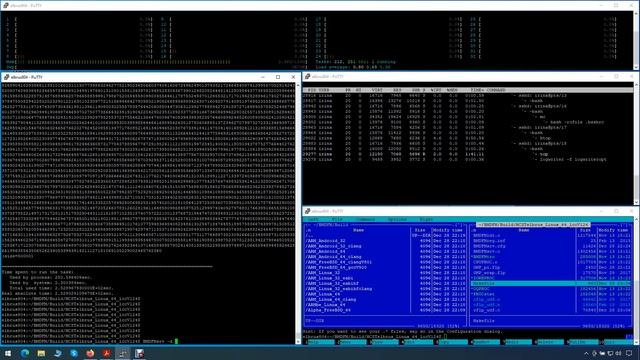Click the volume icon in the system tray
640x360 pixels.
(618, 353)
